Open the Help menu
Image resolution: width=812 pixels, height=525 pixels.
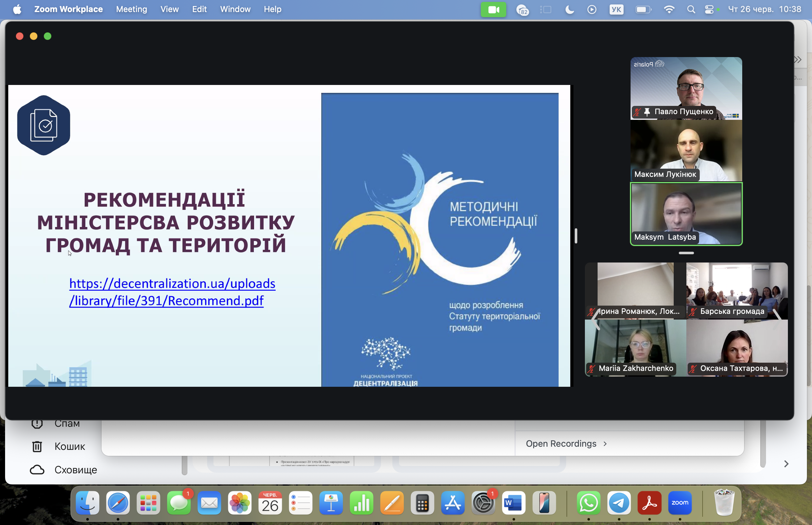tap(272, 9)
